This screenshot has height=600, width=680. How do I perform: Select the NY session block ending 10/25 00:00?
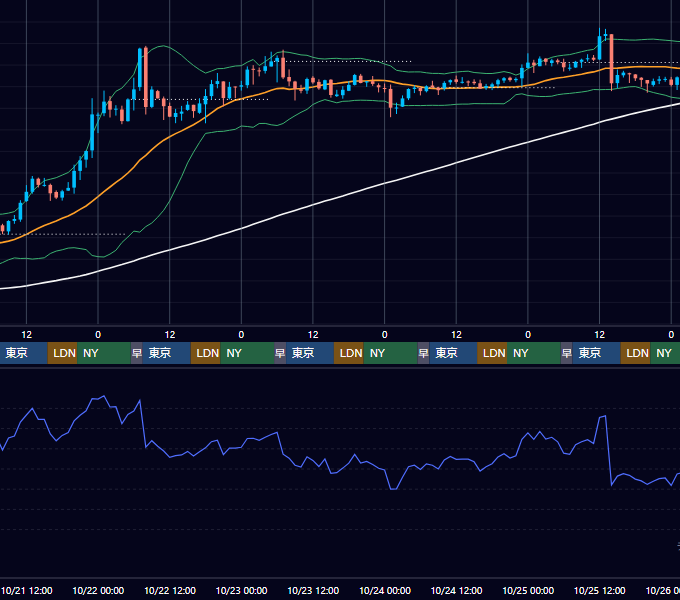pos(533,353)
